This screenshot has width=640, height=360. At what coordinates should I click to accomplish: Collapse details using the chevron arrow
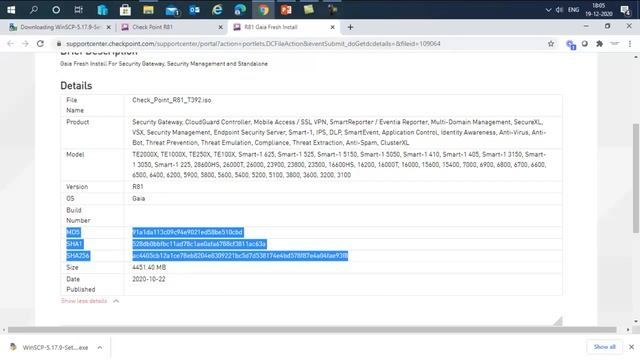point(116,301)
